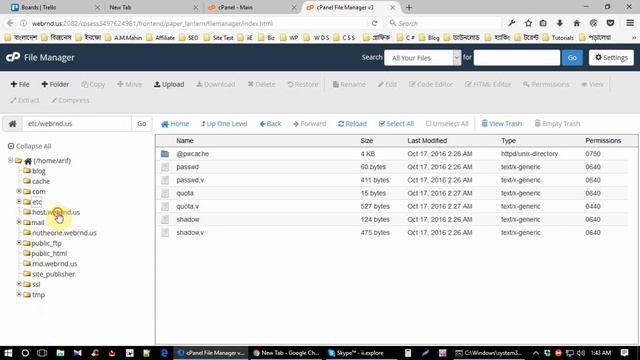Select the shadow file
The image size is (640, 360).
[x=392, y=219]
